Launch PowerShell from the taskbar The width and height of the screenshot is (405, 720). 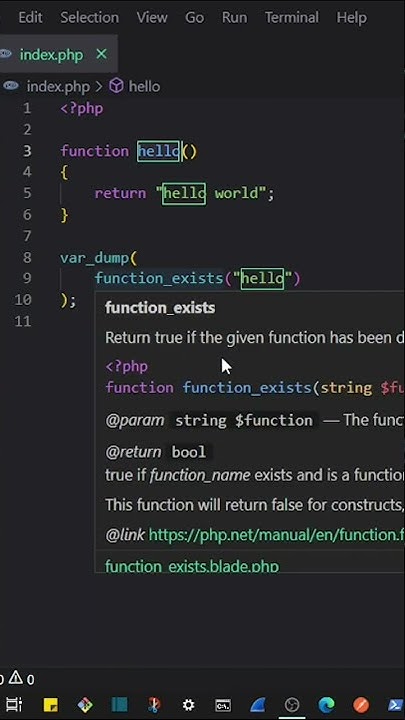coord(395,704)
